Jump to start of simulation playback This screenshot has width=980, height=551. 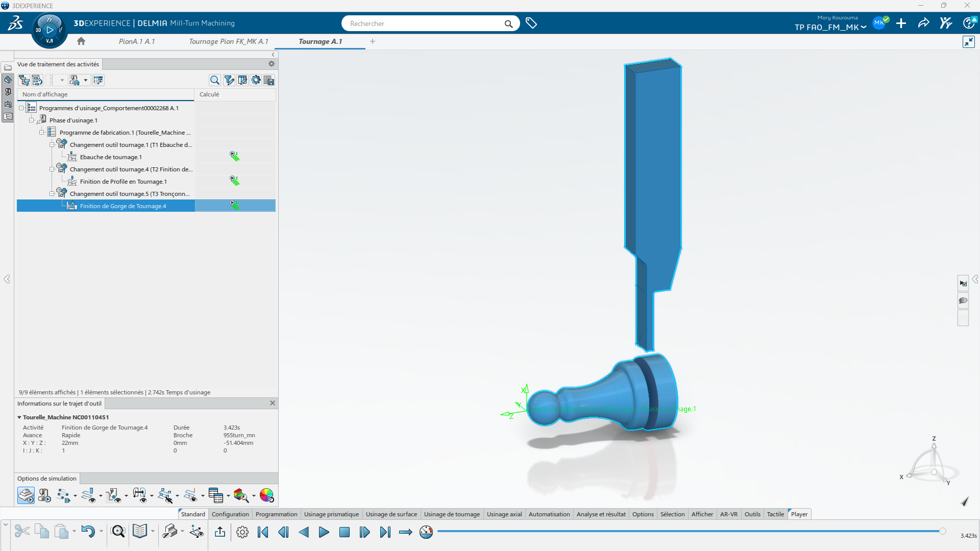pos(263,532)
